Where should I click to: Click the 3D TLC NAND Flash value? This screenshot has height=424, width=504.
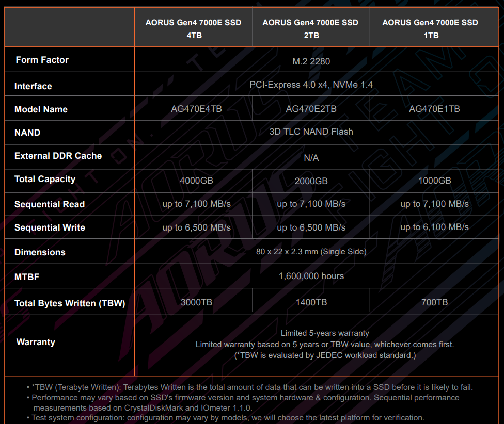pyautogui.click(x=311, y=132)
